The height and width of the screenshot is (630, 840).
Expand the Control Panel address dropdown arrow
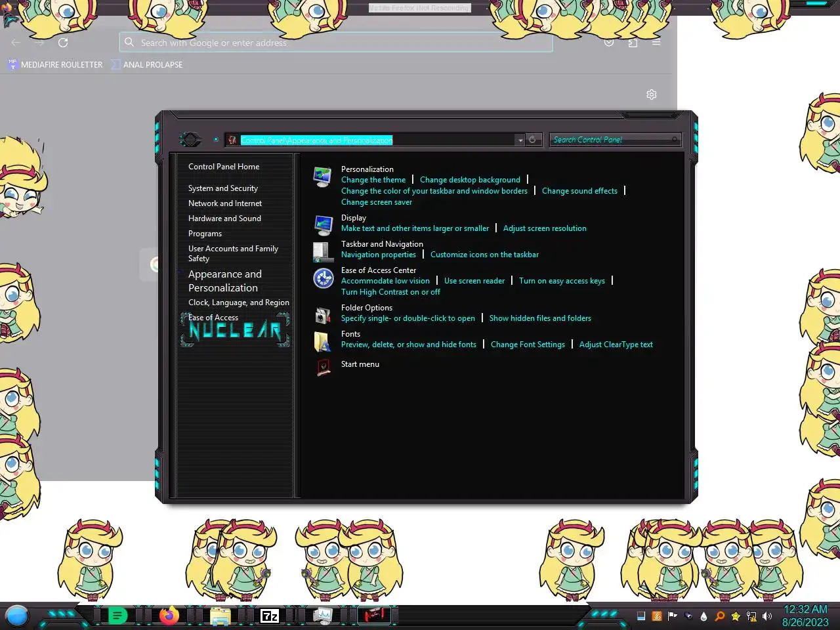coord(520,140)
